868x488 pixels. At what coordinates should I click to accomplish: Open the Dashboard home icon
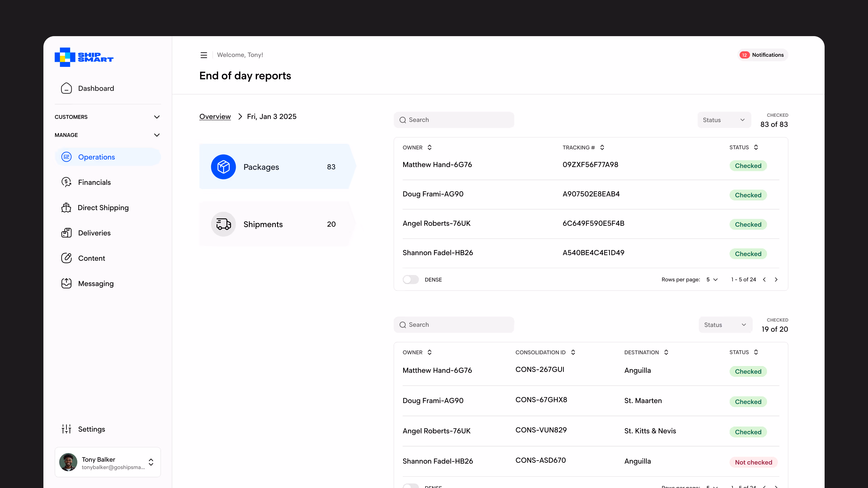66,88
